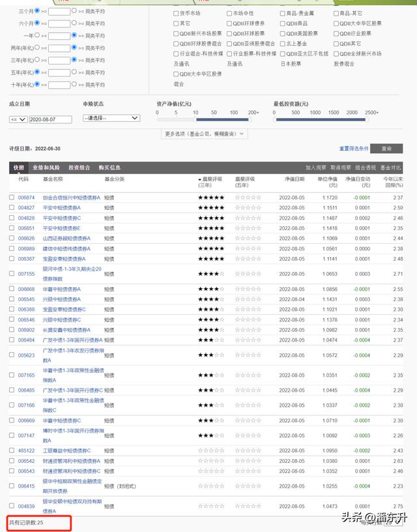The width and height of the screenshot is (417, 532).
Task: Click the 查询 search button
Action: coord(386,149)
